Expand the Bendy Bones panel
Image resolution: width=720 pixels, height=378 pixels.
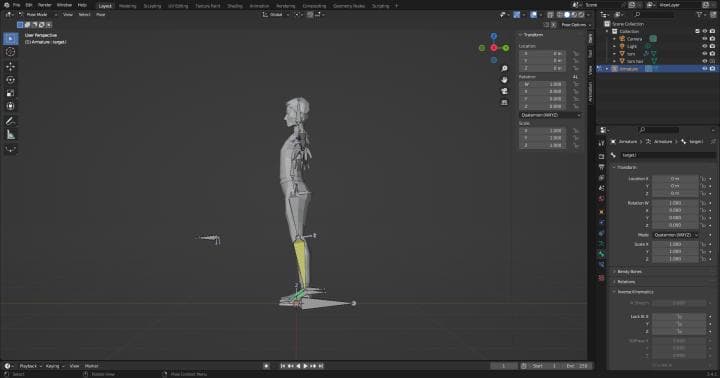point(630,272)
